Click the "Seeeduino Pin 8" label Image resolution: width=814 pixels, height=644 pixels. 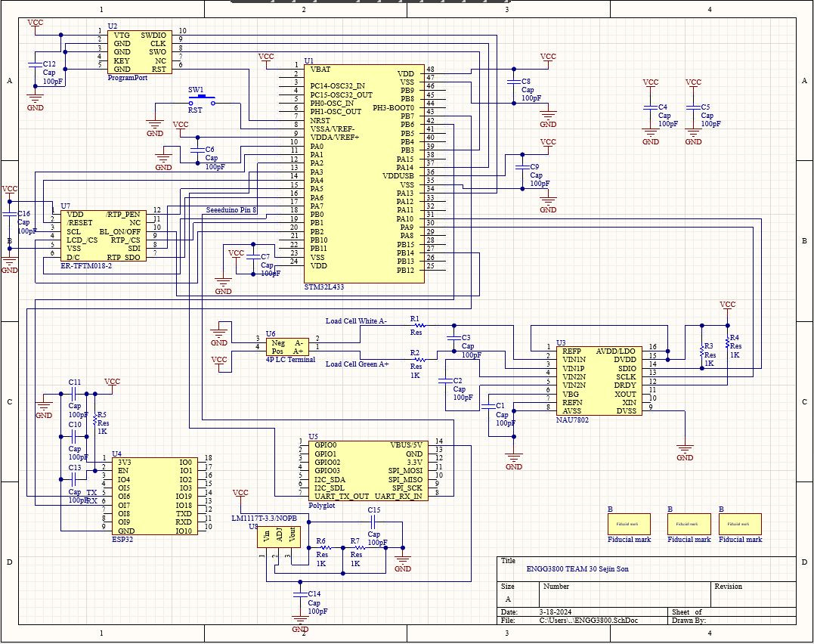(x=231, y=209)
